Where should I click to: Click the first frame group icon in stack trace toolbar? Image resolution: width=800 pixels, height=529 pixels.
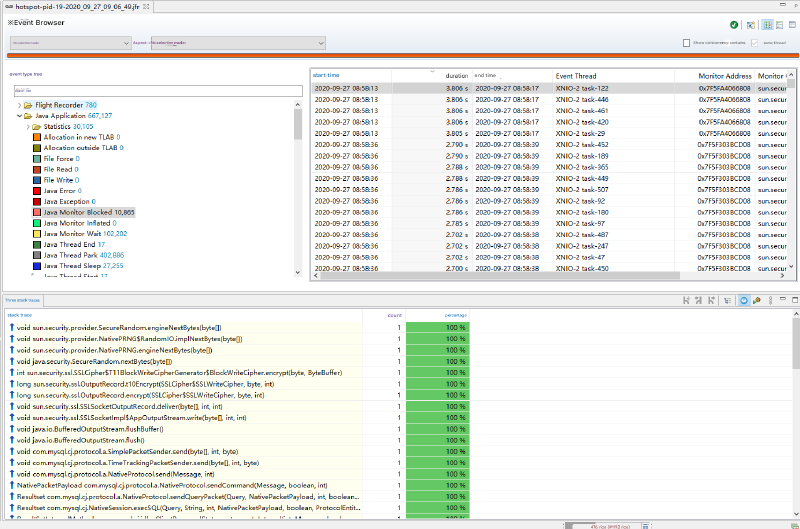686,300
